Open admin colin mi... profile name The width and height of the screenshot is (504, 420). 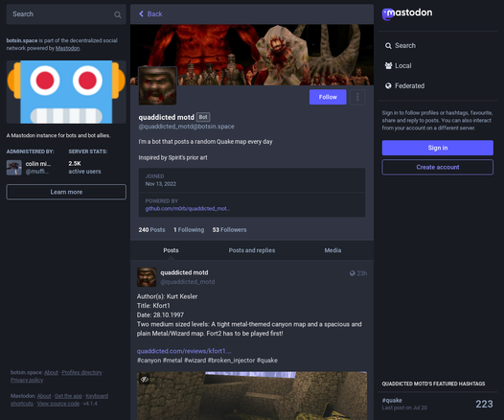click(38, 164)
